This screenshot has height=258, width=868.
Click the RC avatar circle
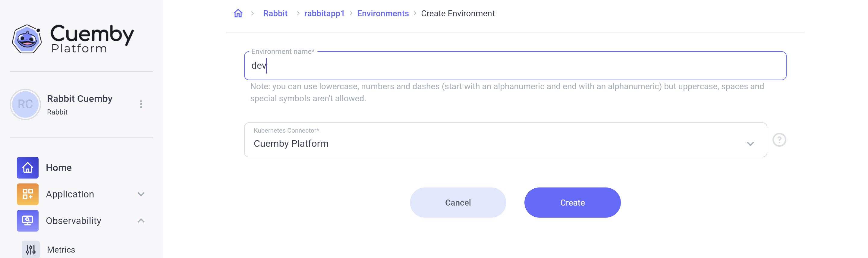coord(26,104)
